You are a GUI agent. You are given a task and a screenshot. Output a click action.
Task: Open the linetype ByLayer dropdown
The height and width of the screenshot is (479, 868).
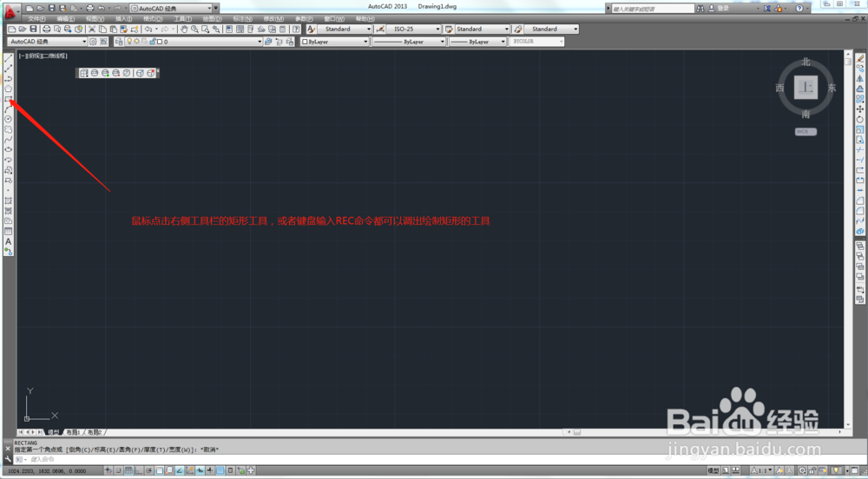(409, 42)
